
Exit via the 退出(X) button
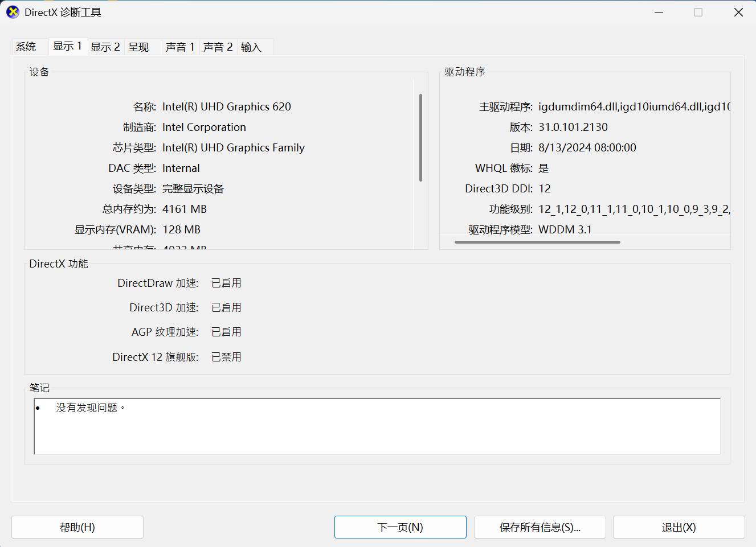click(x=679, y=527)
